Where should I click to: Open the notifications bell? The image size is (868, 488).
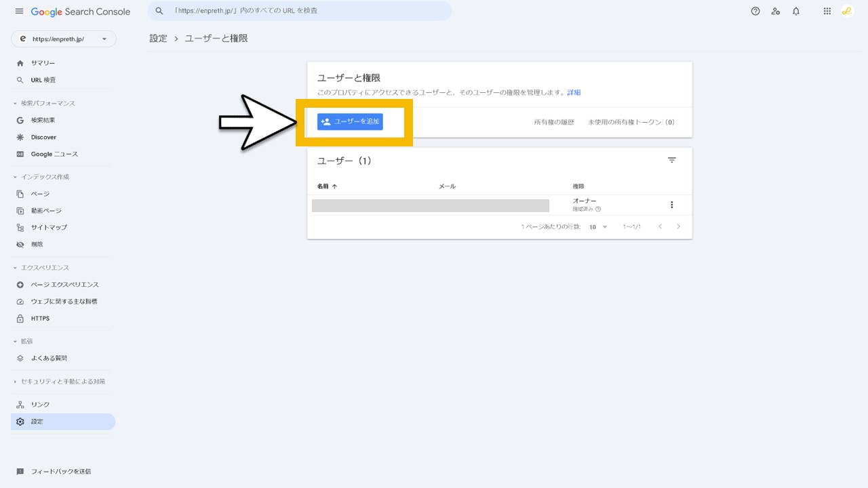(x=796, y=11)
